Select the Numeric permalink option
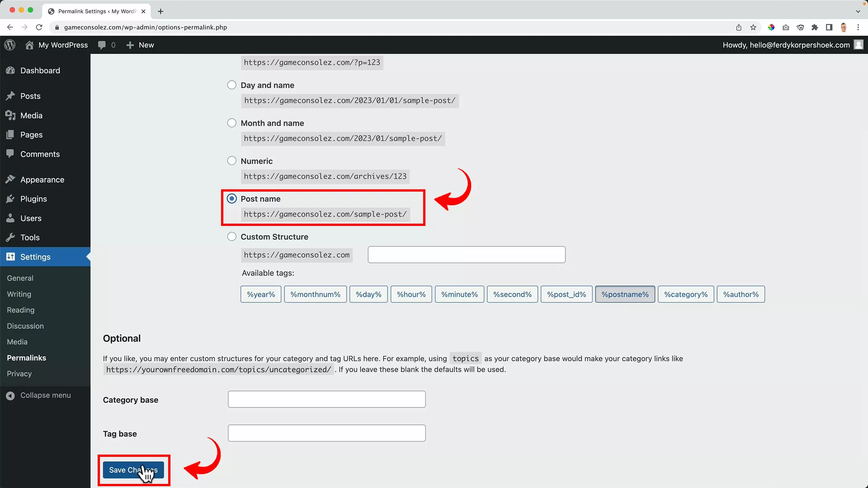 click(x=231, y=160)
